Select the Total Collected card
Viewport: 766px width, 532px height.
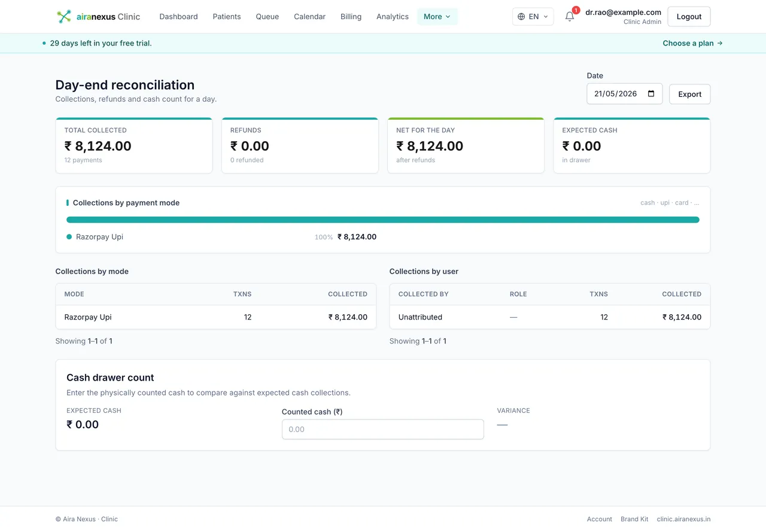[134, 145]
